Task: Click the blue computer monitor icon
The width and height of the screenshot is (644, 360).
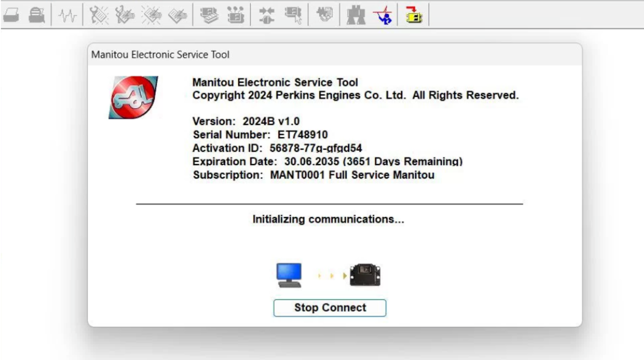Action: [x=289, y=275]
